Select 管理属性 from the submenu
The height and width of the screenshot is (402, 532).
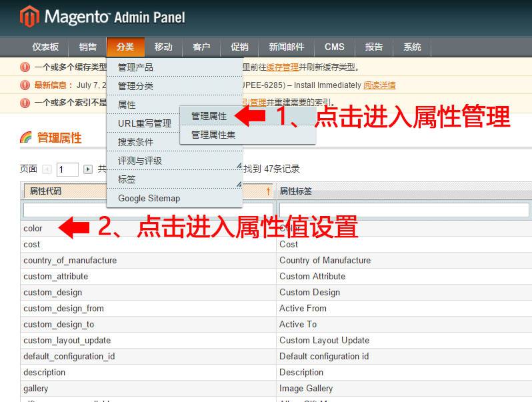[x=209, y=116]
